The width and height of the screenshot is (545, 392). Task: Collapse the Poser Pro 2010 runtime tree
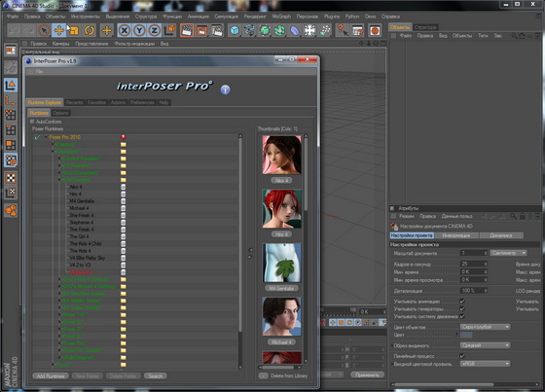pos(46,137)
